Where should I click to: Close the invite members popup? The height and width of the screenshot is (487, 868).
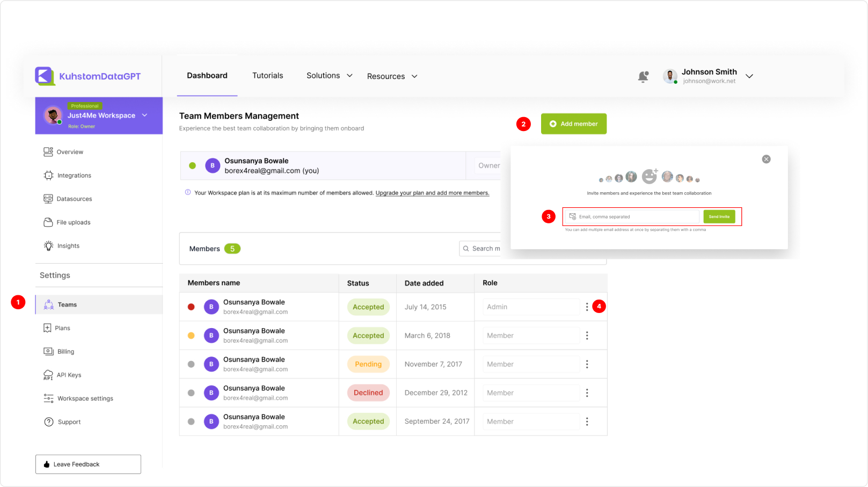coord(766,159)
